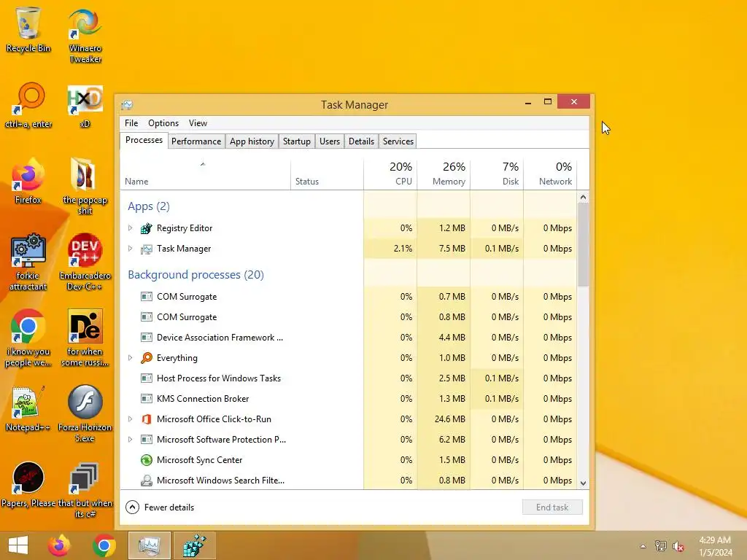Select the 'that but when its c#' icon

click(x=85, y=489)
